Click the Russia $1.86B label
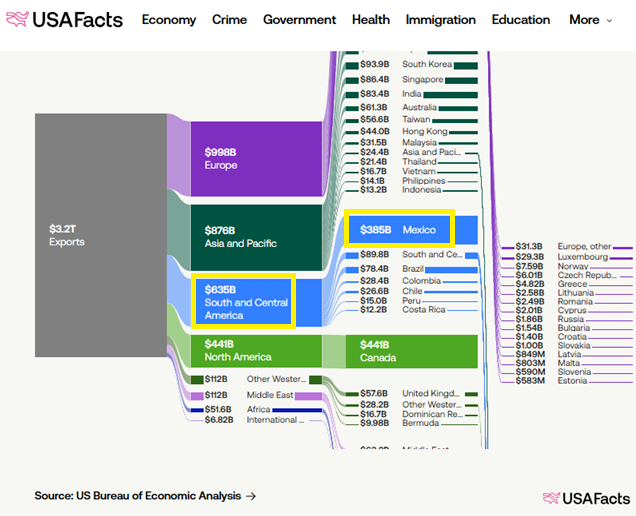Screen dimensions: 636x516 549,319
